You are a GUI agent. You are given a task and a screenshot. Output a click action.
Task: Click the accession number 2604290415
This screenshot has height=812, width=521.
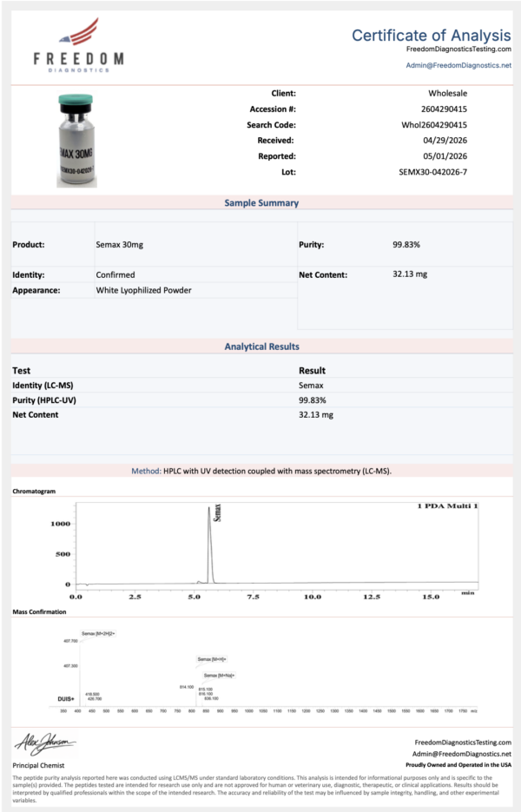444,109
